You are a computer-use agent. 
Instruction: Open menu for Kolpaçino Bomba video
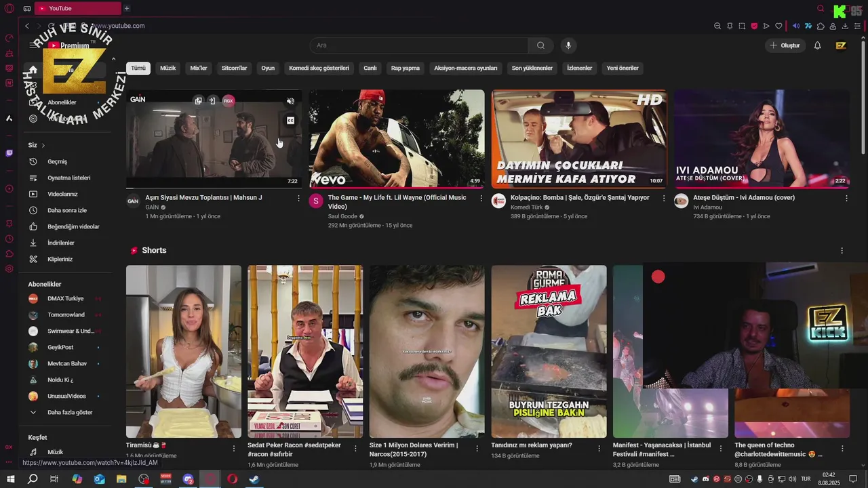(x=663, y=198)
